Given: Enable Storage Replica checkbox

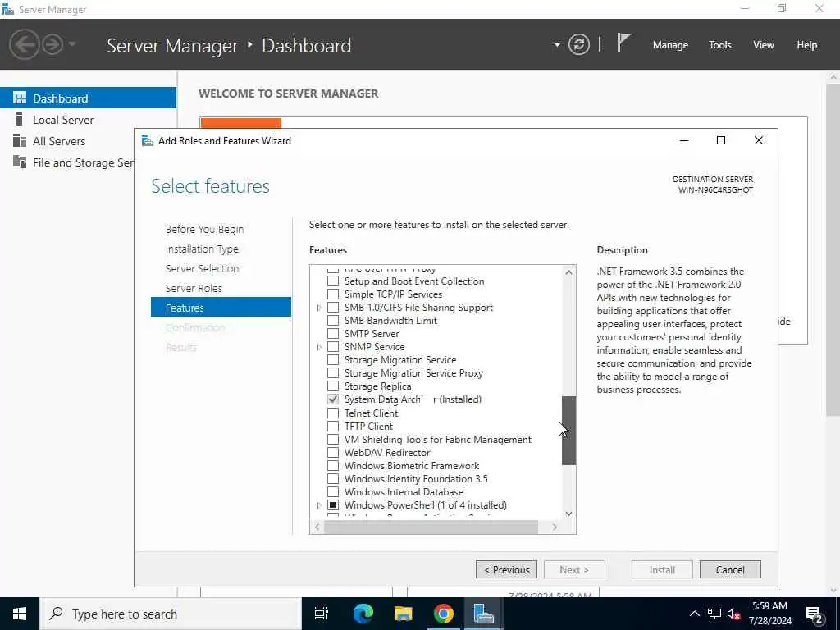Looking at the screenshot, I should [333, 386].
